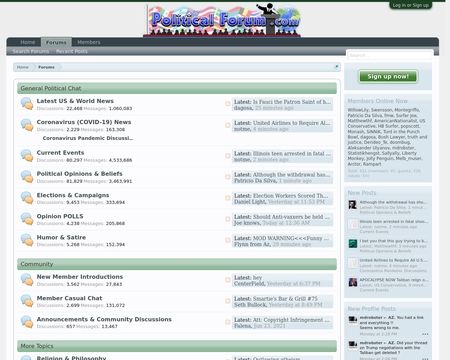Open Political Opinions & Beliefs forum
Viewport: 450px width, 360px height.
pos(79,174)
